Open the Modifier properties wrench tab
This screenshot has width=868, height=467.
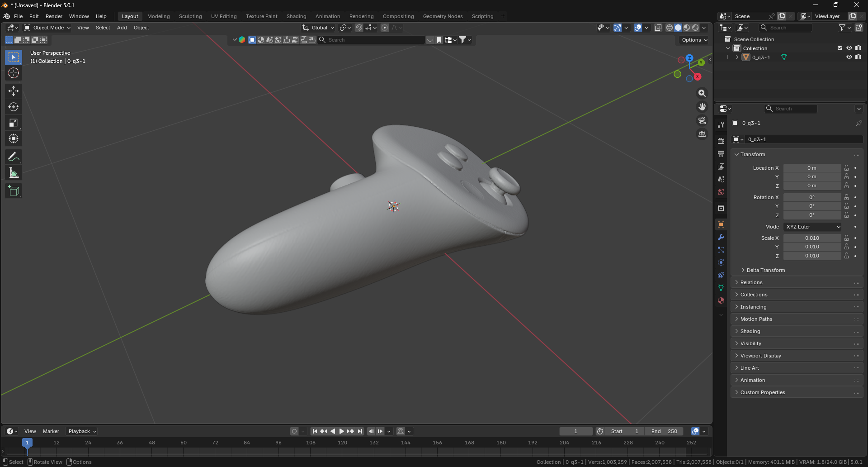click(x=721, y=237)
